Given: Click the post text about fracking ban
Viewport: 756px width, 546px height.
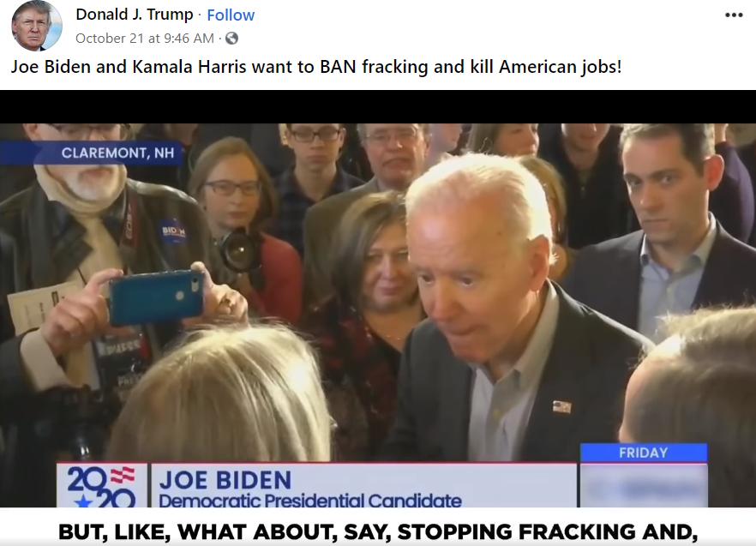Looking at the screenshot, I should [316, 67].
